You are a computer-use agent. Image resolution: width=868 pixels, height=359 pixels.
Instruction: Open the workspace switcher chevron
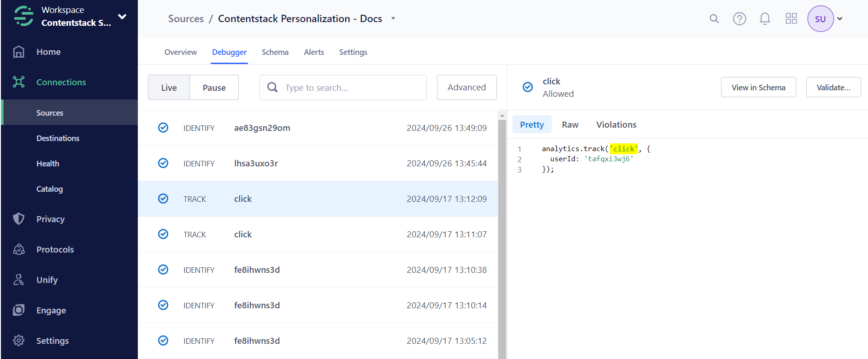[x=122, y=17]
